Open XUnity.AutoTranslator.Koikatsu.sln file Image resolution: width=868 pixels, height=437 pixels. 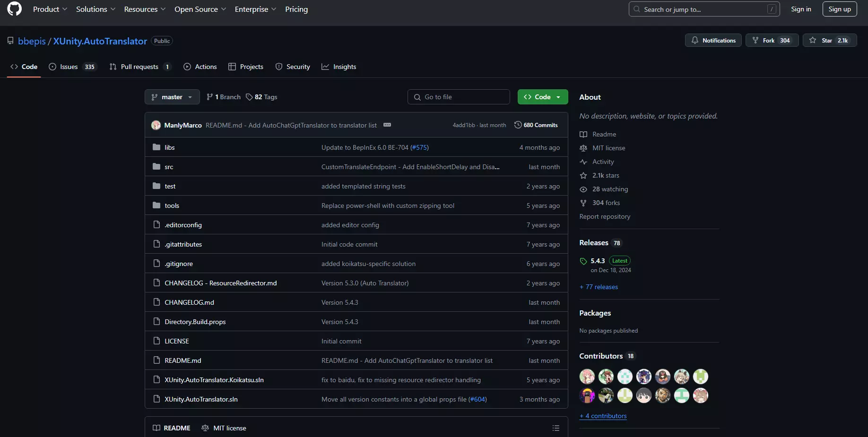coord(214,380)
